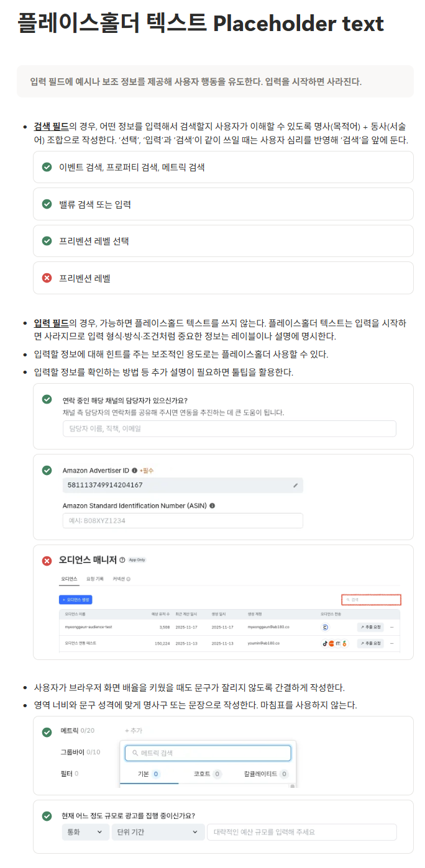
Task: Click the 메트릭 검색 search field
Action: [x=208, y=753]
